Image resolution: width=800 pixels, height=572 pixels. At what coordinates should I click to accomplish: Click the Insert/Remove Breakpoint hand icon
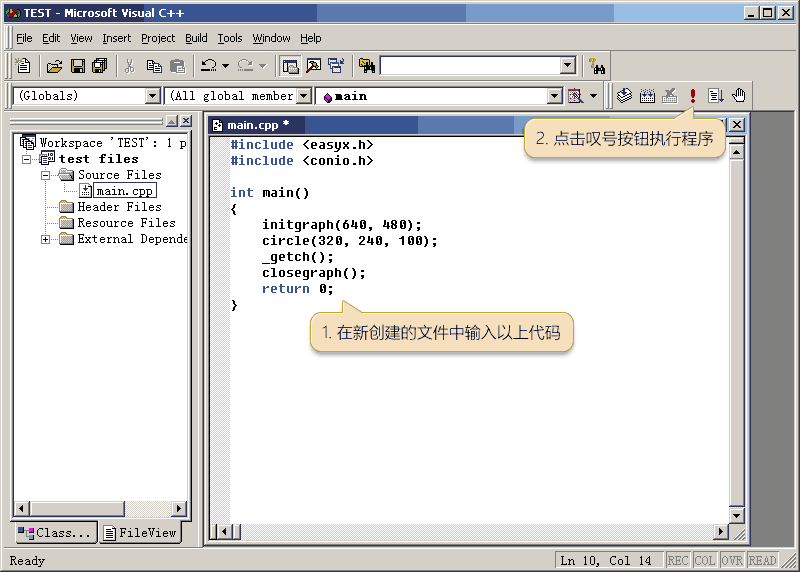pos(739,96)
